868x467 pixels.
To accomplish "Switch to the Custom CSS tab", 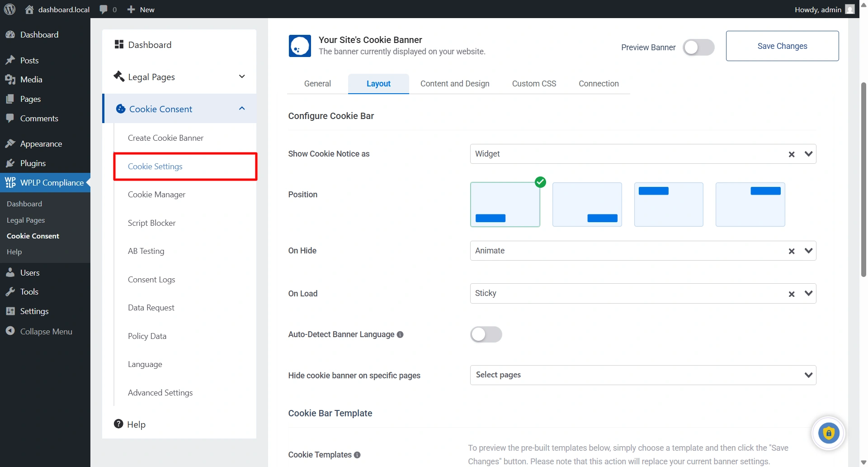I will tap(534, 83).
